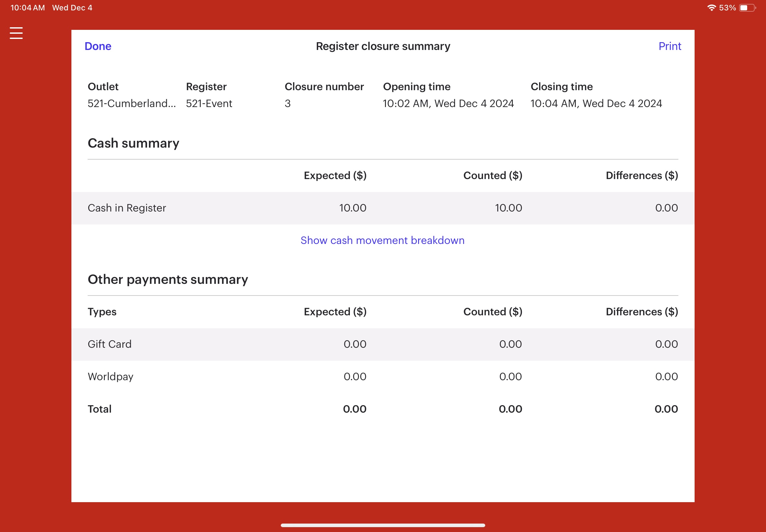Tap the Outlet field label
Image resolution: width=766 pixels, height=532 pixels.
[x=103, y=87]
